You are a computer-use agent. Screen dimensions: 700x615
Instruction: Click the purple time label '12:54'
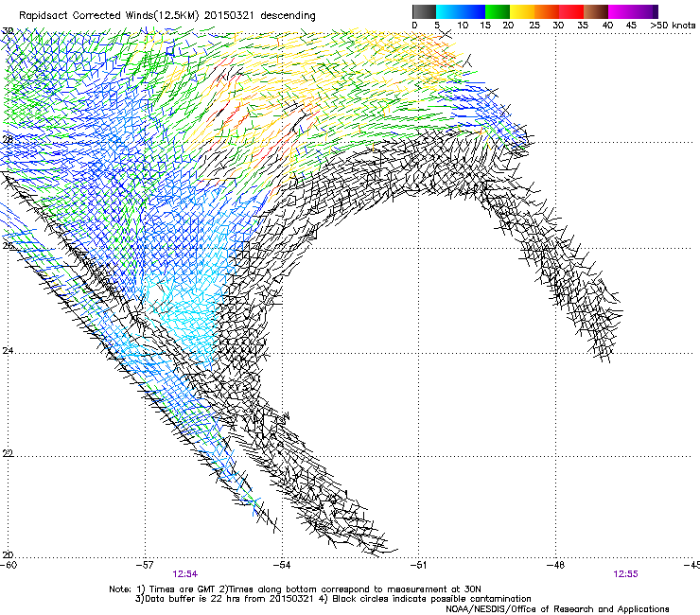(x=184, y=574)
